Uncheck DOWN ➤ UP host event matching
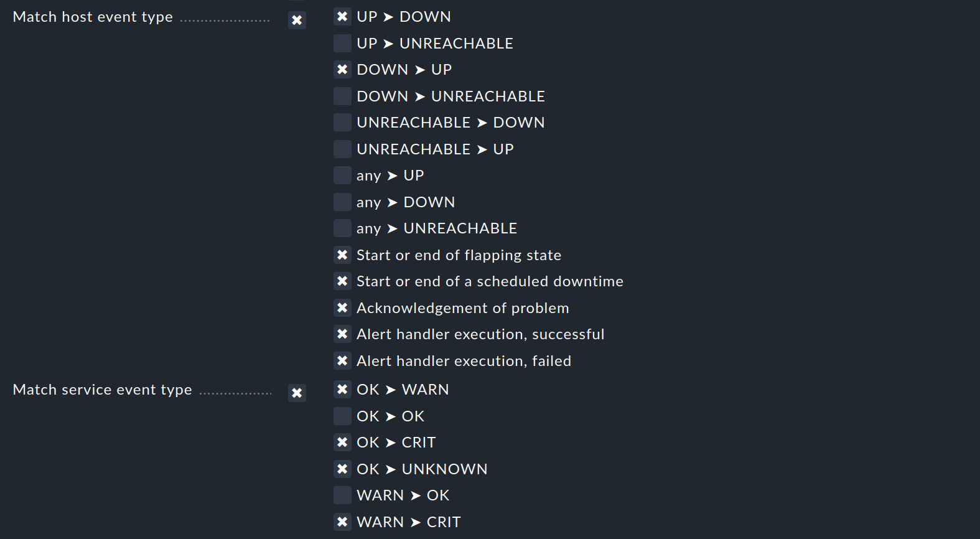The image size is (980, 539). [x=343, y=69]
